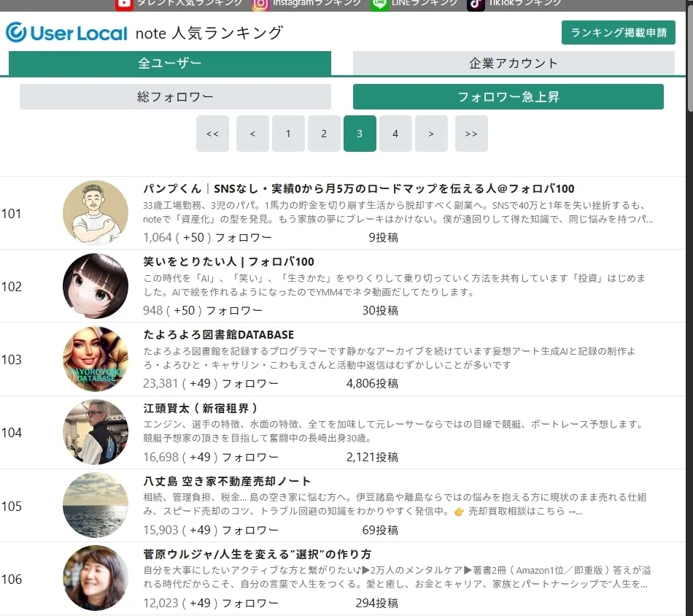This screenshot has width=693, height=616.
Task: Click the 4,806投稿 post count
Action: tap(372, 383)
